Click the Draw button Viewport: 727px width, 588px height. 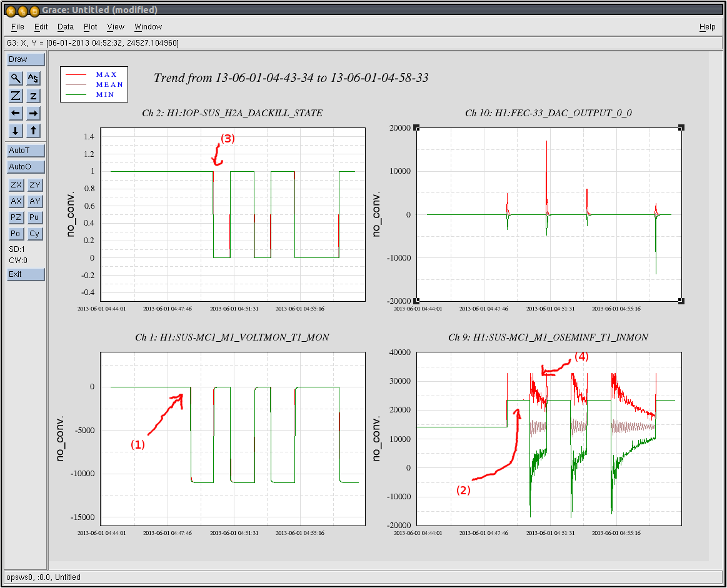[26, 59]
